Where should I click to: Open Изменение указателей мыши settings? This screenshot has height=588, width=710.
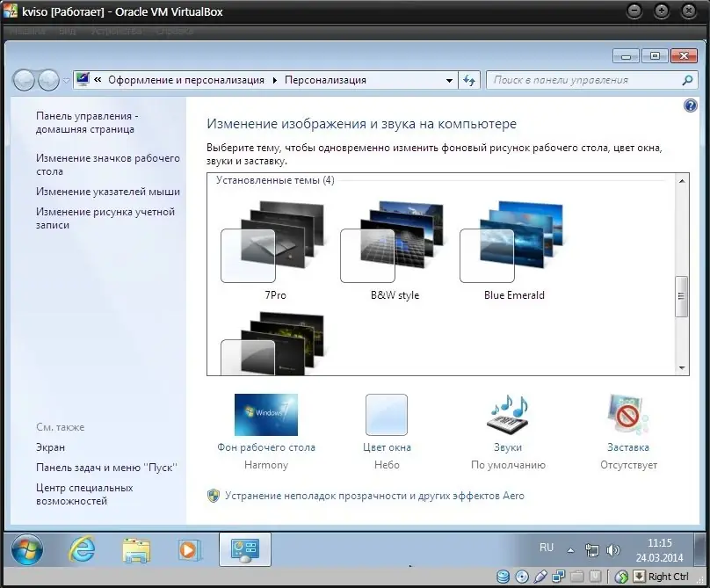click(107, 191)
